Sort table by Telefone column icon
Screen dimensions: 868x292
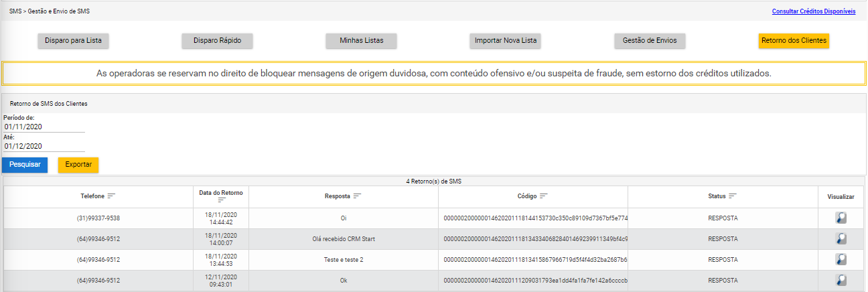pos(112,196)
